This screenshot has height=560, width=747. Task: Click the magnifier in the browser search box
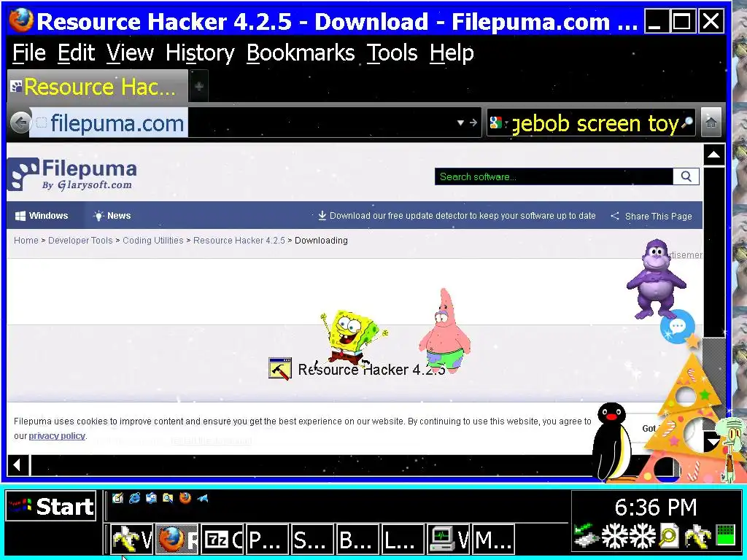(x=686, y=123)
